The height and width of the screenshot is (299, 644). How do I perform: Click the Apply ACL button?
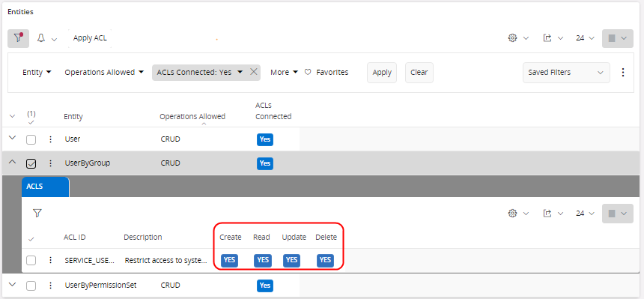[90, 37]
